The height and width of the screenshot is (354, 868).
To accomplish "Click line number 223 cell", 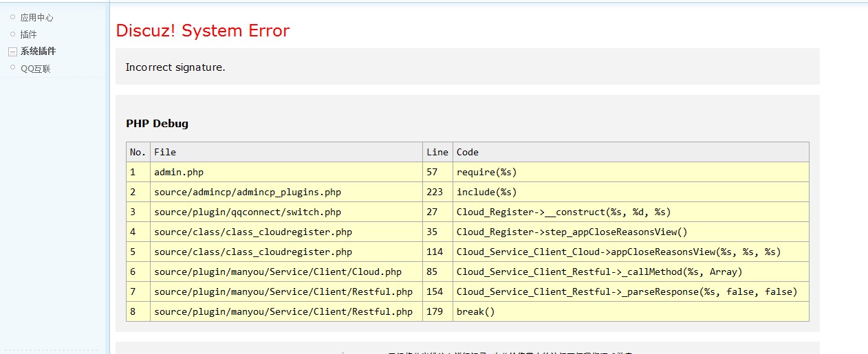I will coord(437,192).
